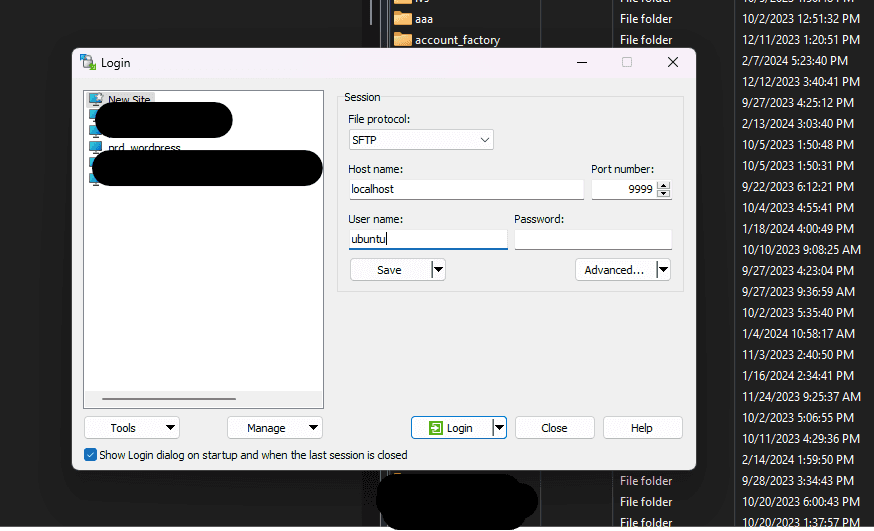Image resolution: width=874 pixels, height=531 pixels.
Task: Click the account_factory folder icon
Action: point(403,39)
